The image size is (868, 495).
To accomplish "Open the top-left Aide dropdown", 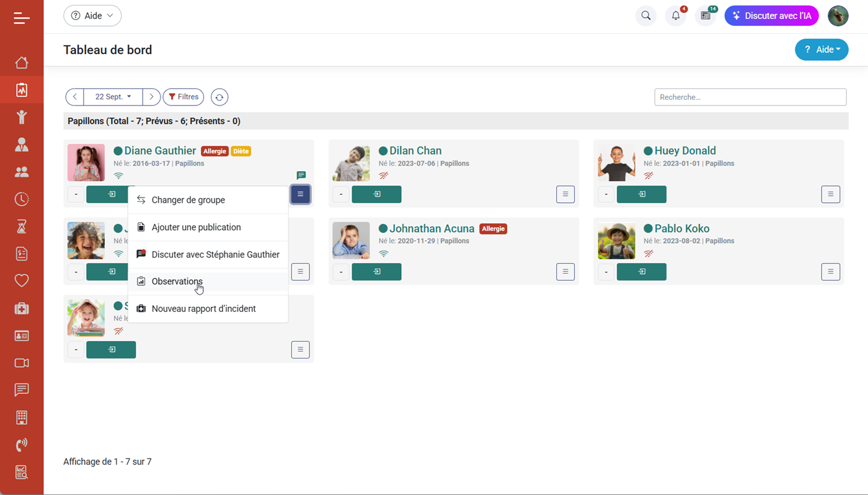I will [x=92, y=16].
